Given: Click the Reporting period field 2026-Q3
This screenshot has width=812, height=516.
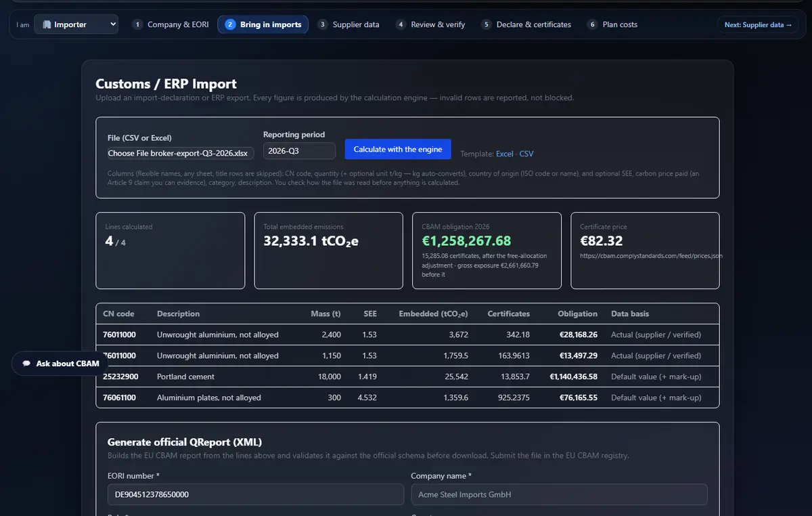Looking at the screenshot, I should (x=299, y=151).
